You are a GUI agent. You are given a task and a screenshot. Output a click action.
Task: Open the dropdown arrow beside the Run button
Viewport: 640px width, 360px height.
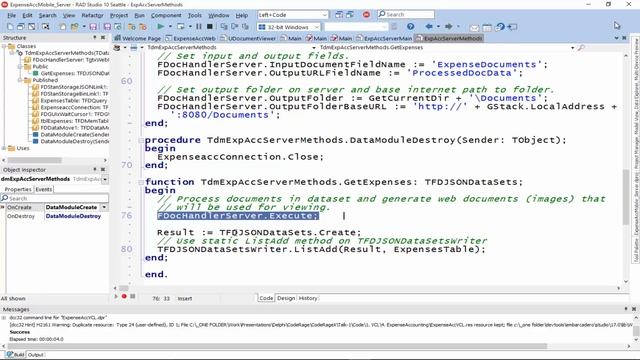point(170,27)
